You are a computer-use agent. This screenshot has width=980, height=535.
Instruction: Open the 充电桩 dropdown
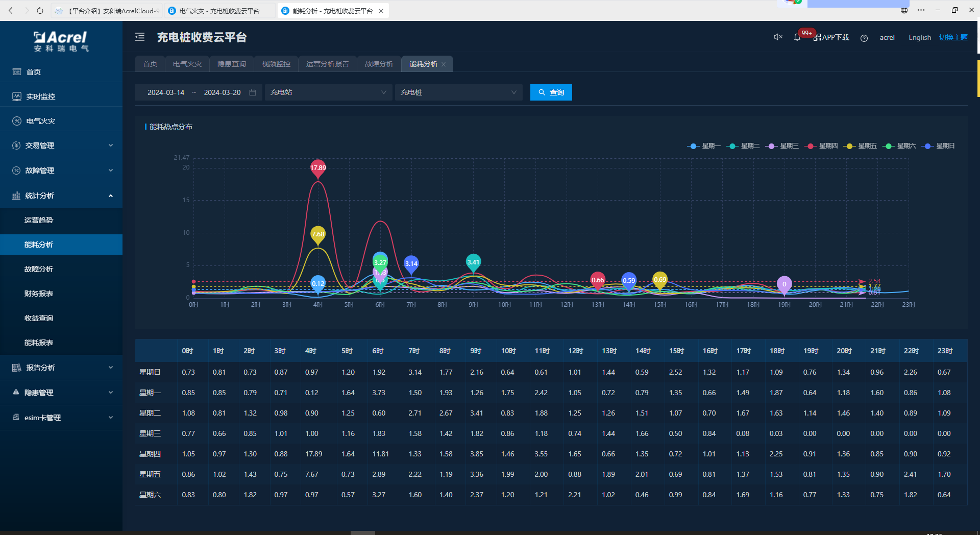458,92
